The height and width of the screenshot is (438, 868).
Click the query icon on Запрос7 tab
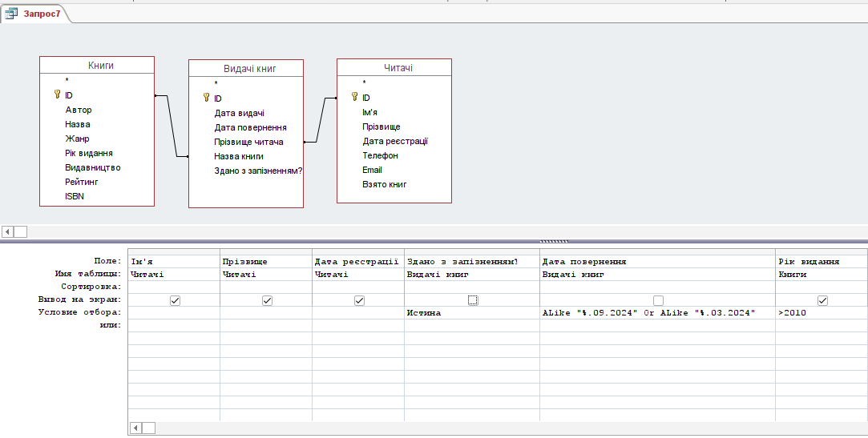[12, 14]
